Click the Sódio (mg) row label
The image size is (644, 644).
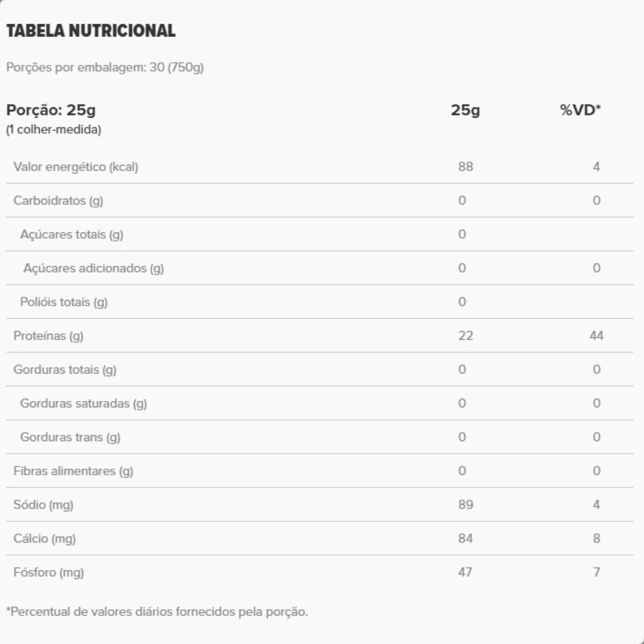pyautogui.click(x=43, y=505)
